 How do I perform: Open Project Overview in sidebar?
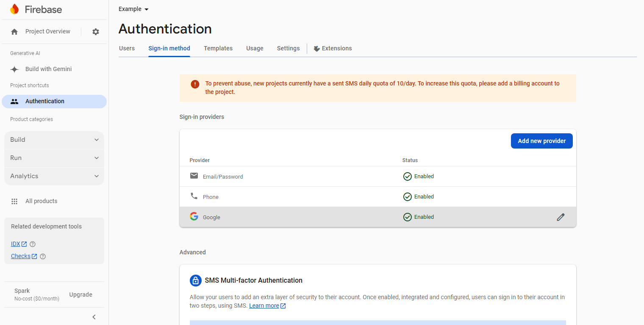click(48, 32)
